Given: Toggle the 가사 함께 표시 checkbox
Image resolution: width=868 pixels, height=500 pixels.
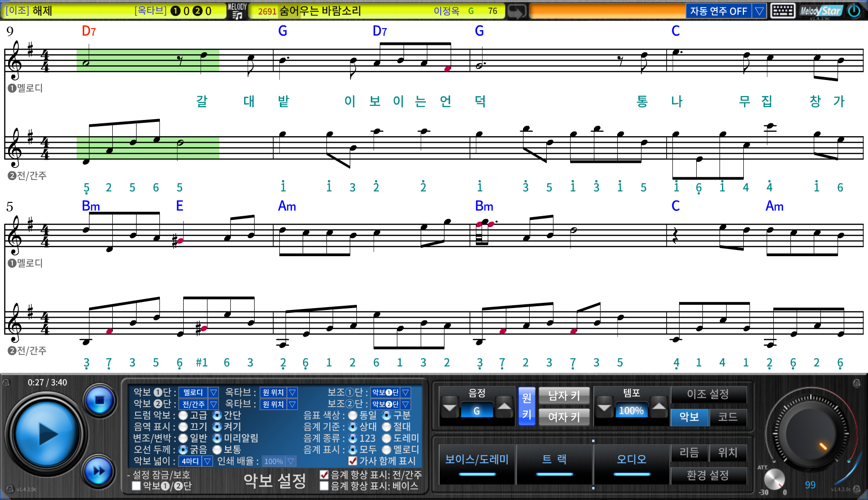Looking at the screenshot, I should click(x=353, y=461).
